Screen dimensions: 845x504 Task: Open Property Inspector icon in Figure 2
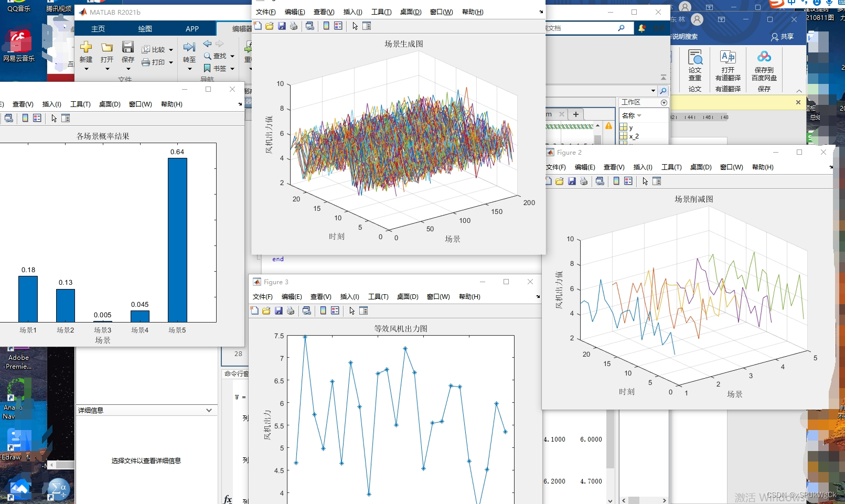657,181
